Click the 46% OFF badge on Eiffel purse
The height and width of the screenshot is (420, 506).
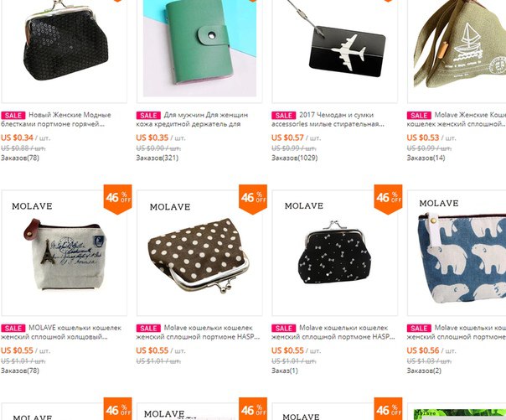118,199
